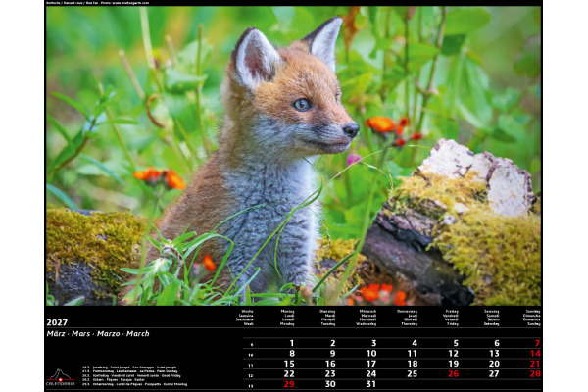Select red Good Friday date 26
588x392 pixels.
click(x=454, y=374)
